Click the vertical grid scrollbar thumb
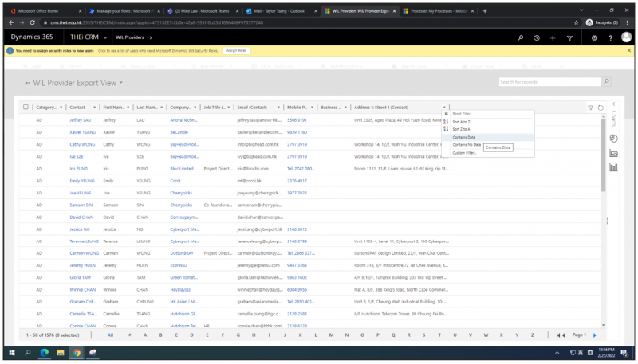Image resolution: width=638 pixels, height=364 pixels. [603, 155]
